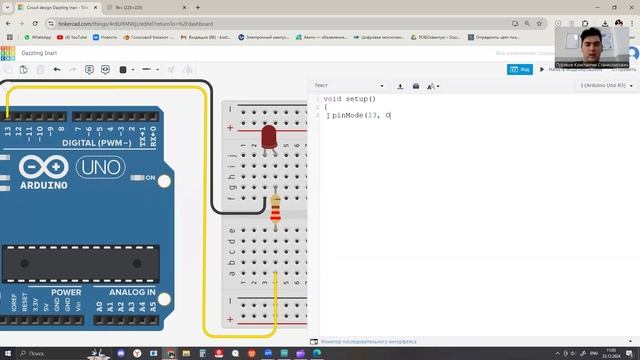Click the Redo arrow

(x=73, y=70)
